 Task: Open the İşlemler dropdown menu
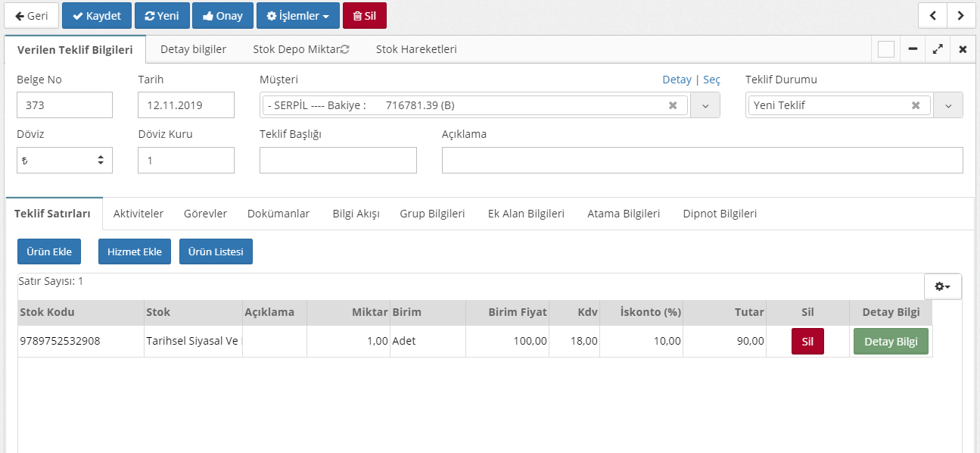tap(297, 15)
